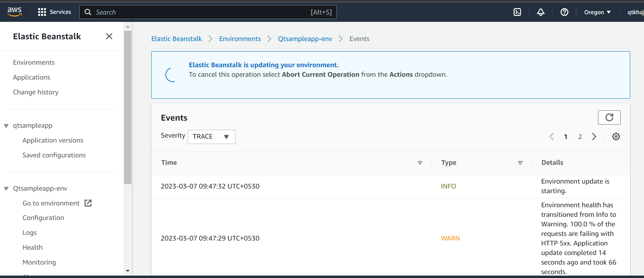The height and width of the screenshot is (278, 644).
Task: Select Change history in sidebar
Action: point(36,92)
